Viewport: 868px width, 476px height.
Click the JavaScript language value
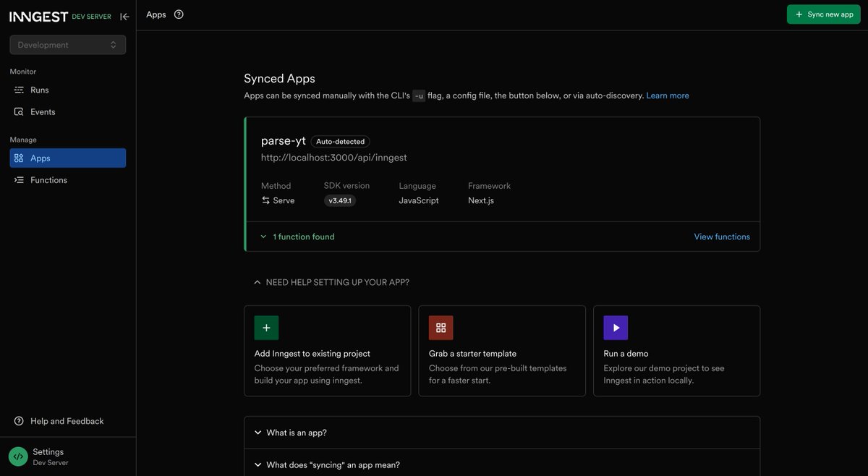[x=419, y=200]
